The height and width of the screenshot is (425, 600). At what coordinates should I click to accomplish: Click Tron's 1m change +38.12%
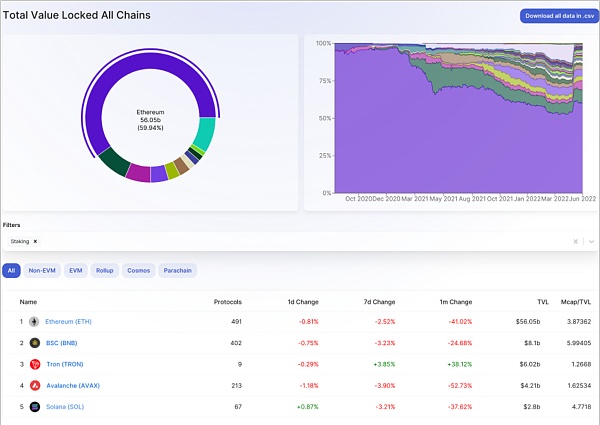click(x=460, y=364)
